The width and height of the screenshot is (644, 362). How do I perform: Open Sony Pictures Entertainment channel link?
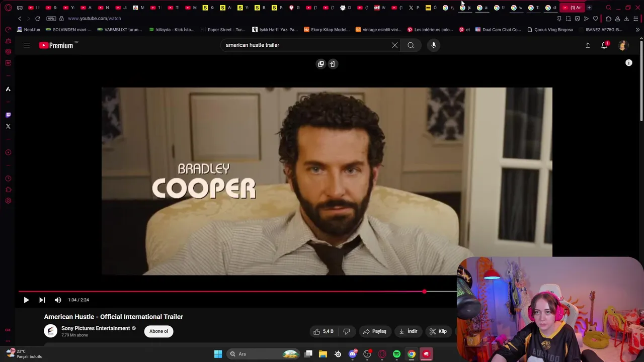tap(96, 328)
